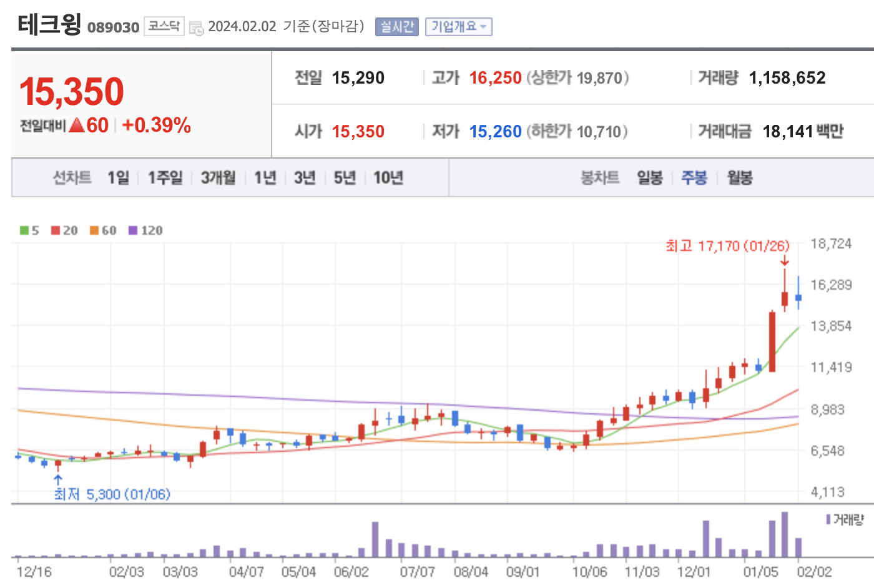Click the 전일 value 15,290
874x588 pixels.
(x=358, y=78)
